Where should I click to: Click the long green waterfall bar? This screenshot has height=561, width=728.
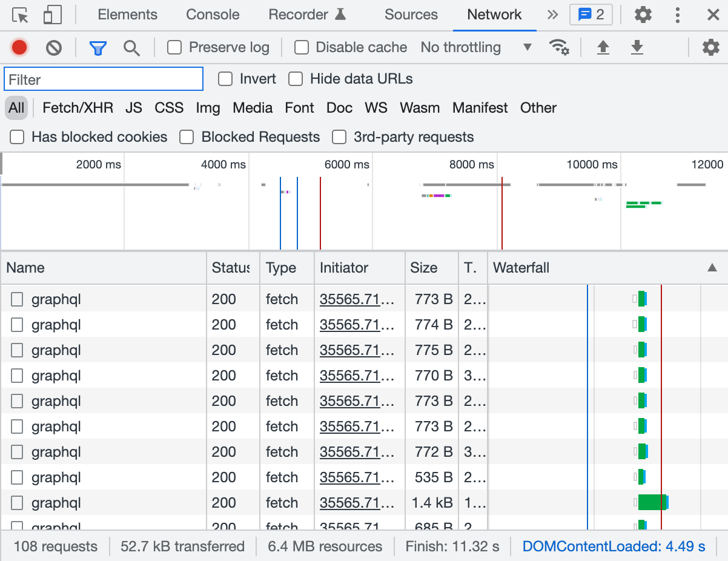pos(653,502)
